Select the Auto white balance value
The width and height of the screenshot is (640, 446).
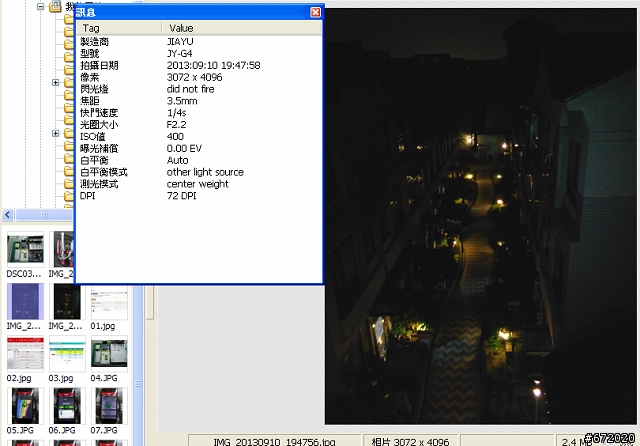tap(177, 160)
